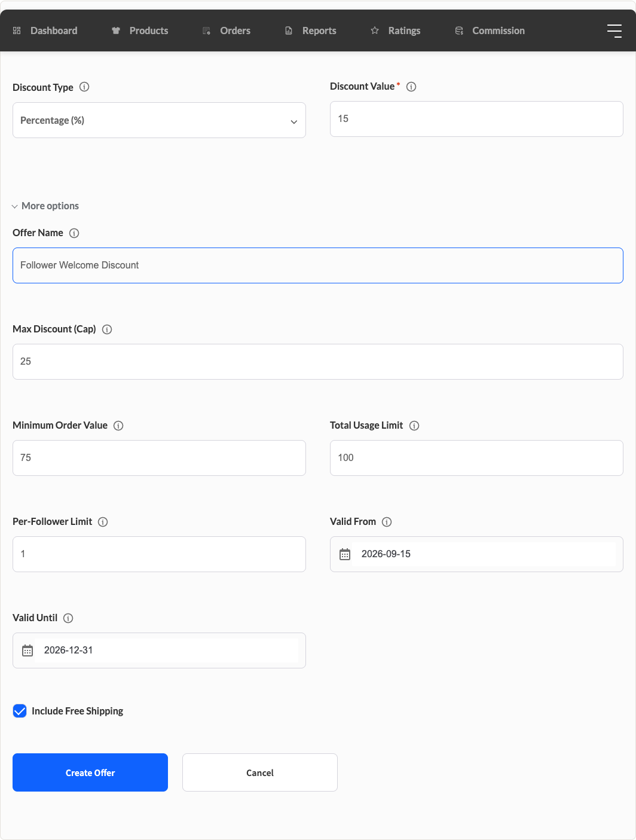
Task: Show info tooltip for Valid From
Action: tap(387, 522)
